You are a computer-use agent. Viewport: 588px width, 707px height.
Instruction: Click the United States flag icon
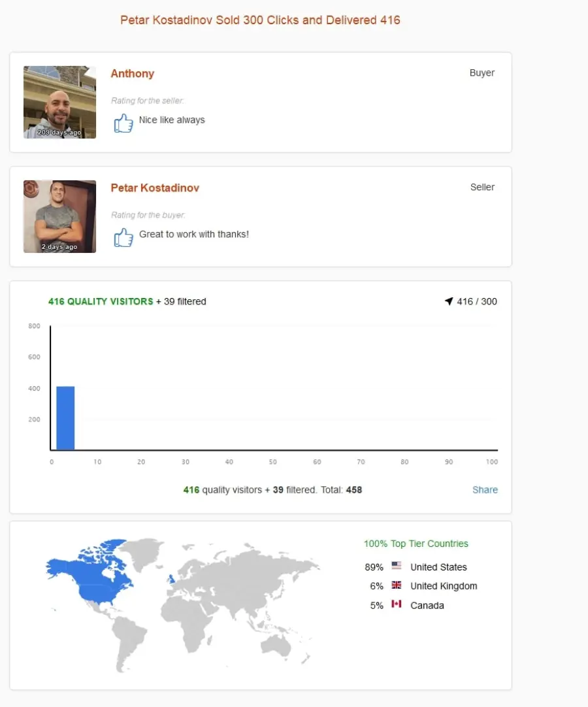(397, 565)
